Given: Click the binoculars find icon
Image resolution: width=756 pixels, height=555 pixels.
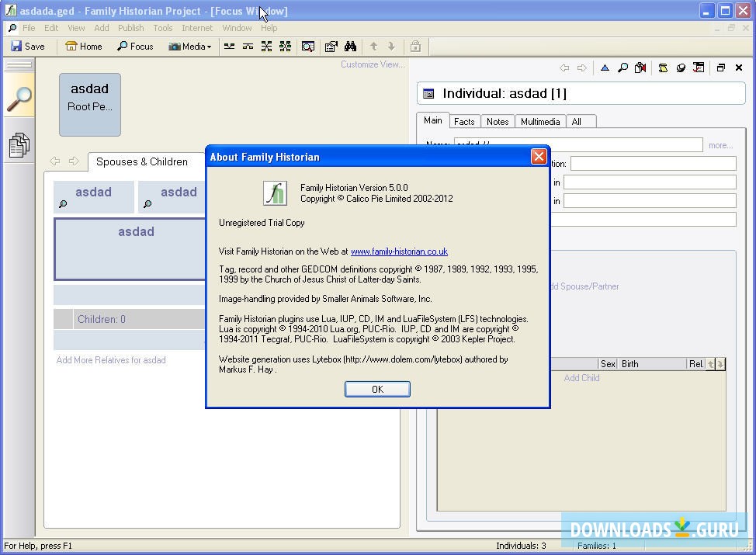Looking at the screenshot, I should click(351, 47).
